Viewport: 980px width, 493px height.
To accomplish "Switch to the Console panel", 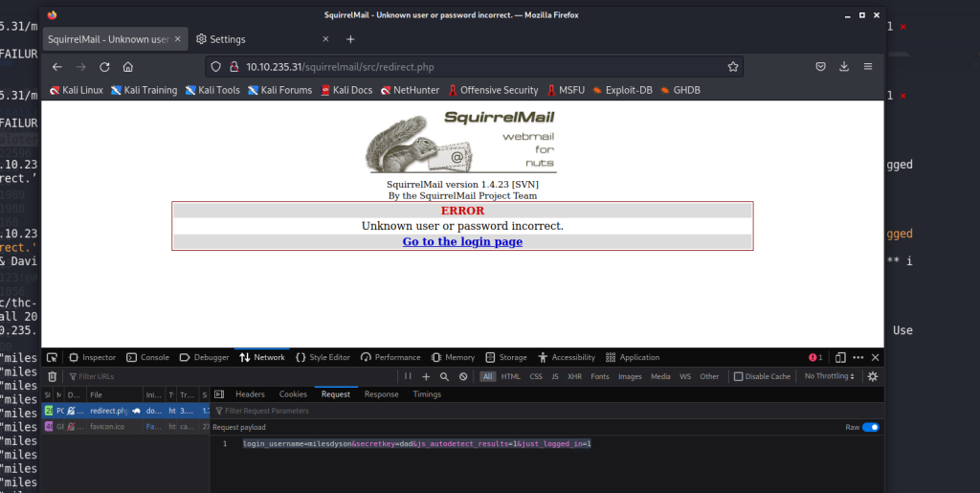I will coord(147,357).
